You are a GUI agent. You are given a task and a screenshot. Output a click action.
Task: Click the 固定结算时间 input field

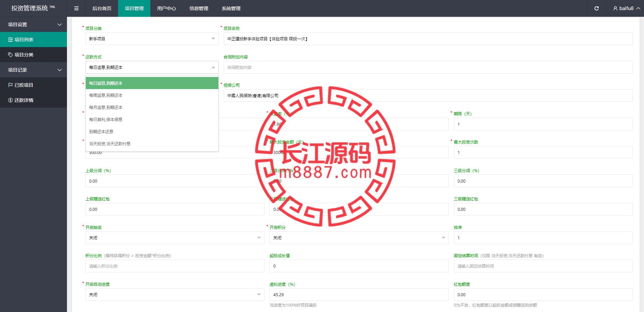pyautogui.click(x=543, y=266)
